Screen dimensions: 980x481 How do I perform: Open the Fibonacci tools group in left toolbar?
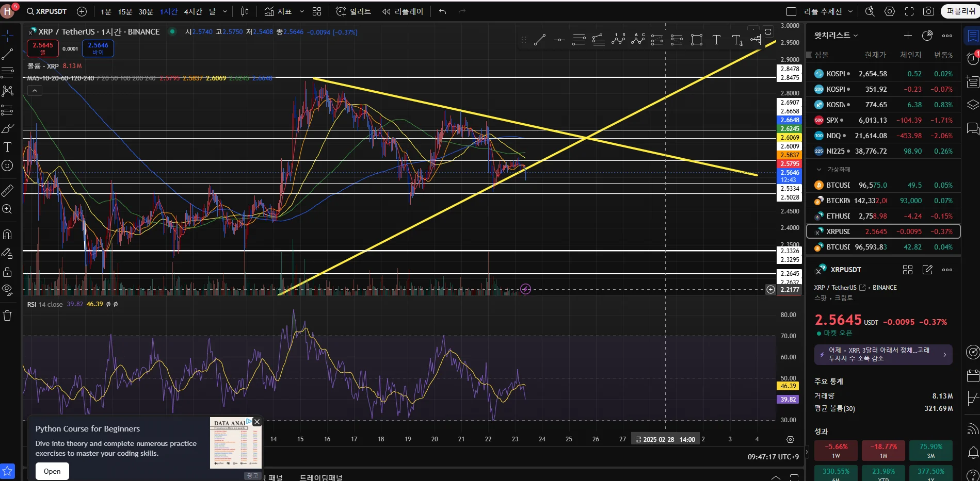(7, 72)
